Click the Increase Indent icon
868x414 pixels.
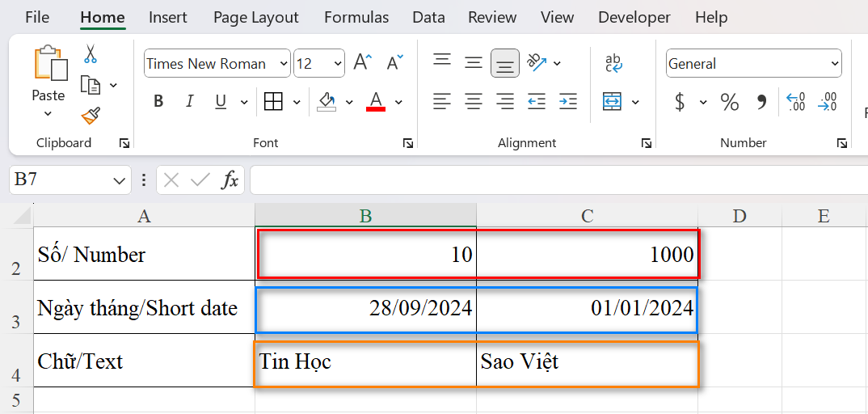(x=568, y=102)
